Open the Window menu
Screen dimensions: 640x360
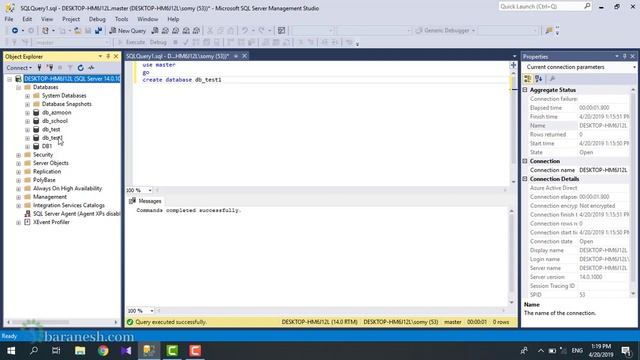pos(148,19)
